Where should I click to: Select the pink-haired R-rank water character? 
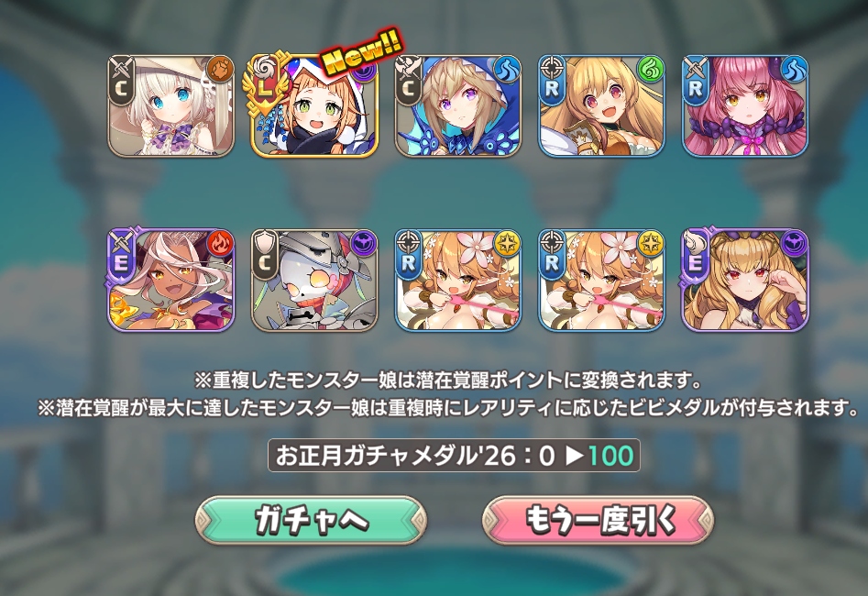click(x=745, y=105)
